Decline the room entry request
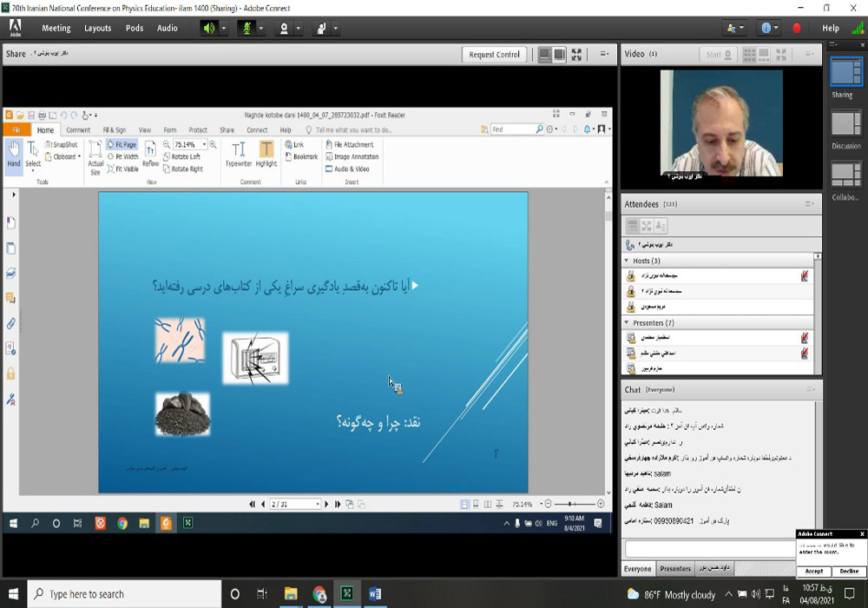This screenshot has height=608, width=868. pyautogui.click(x=849, y=571)
